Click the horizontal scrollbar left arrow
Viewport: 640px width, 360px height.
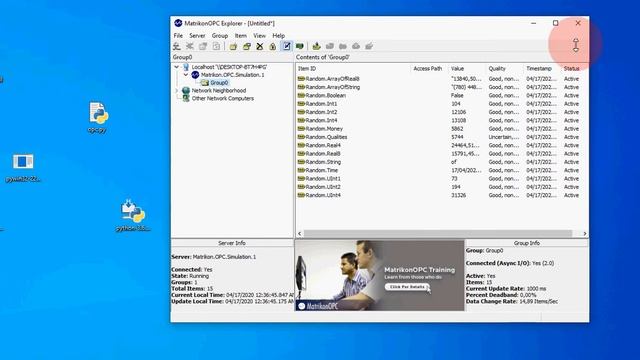(300, 233)
